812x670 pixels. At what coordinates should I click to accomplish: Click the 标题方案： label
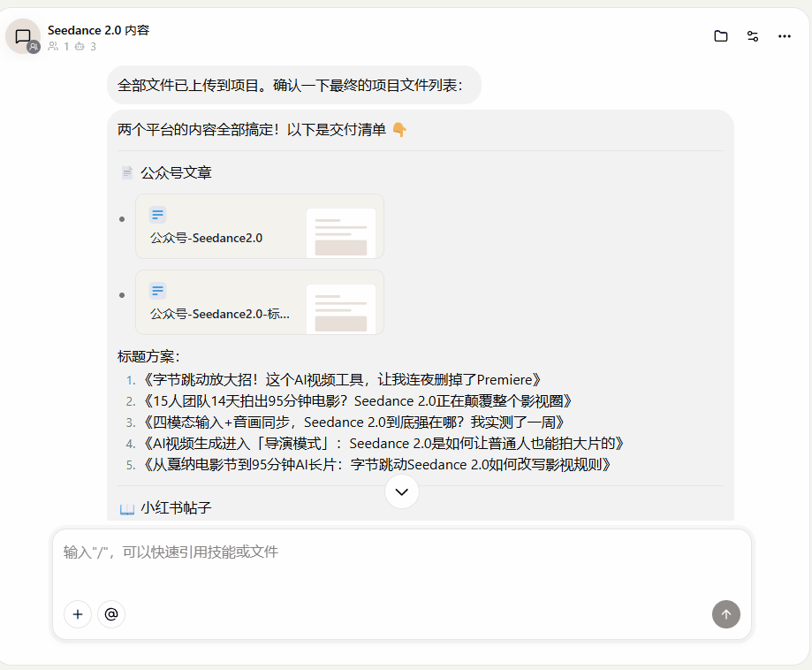(x=148, y=356)
